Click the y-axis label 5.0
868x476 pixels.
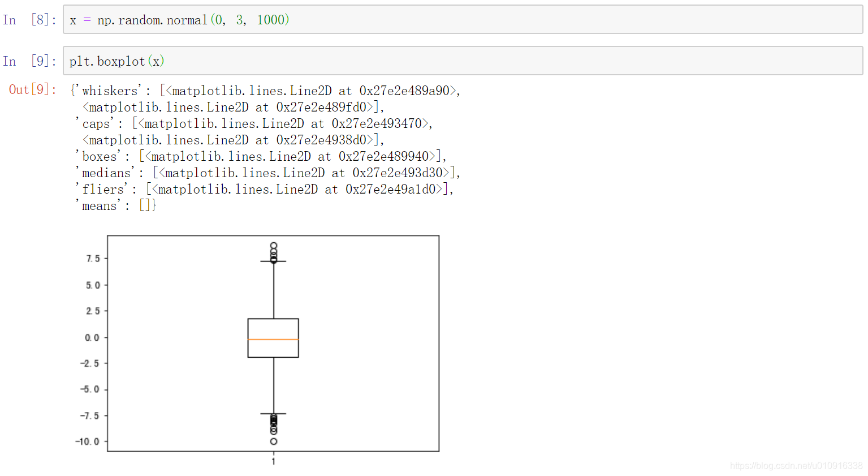point(93,285)
